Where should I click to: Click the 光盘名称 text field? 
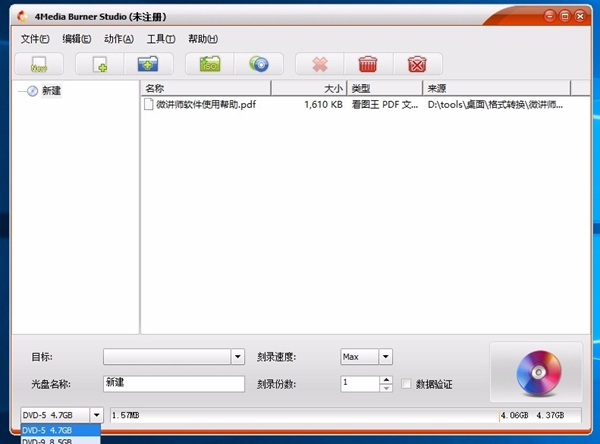(x=174, y=384)
